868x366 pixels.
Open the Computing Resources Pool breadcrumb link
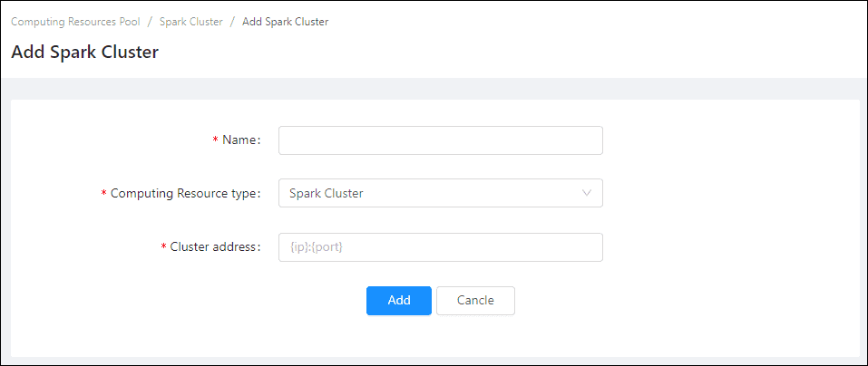tap(75, 22)
